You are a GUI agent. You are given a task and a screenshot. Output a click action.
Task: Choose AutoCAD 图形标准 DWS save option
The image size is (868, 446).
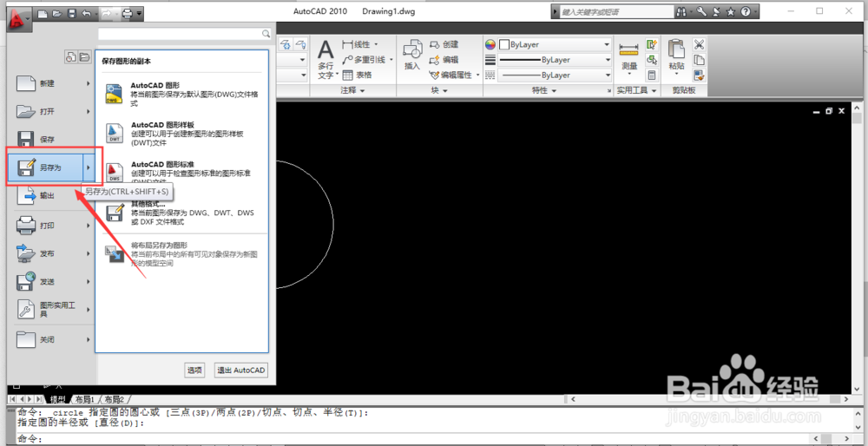181,172
